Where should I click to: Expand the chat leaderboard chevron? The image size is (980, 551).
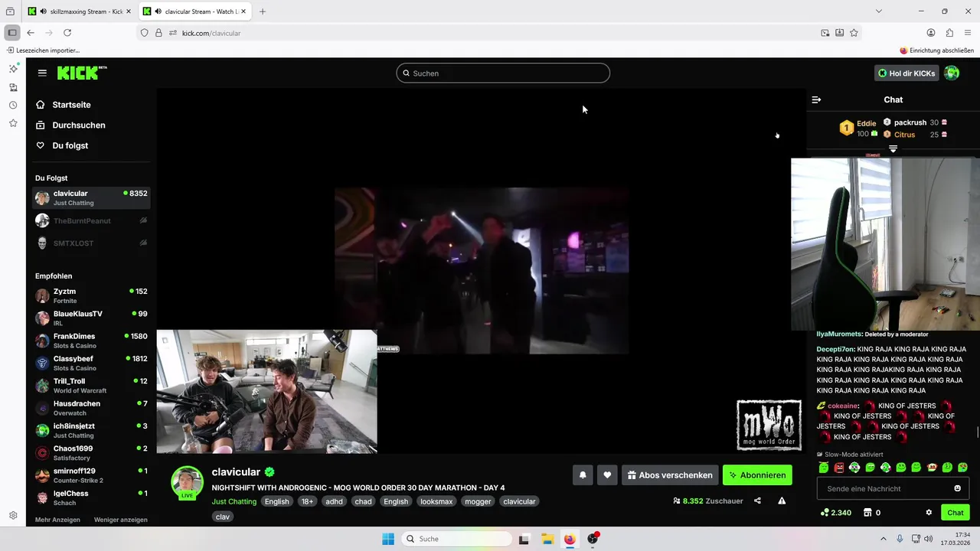893,148
